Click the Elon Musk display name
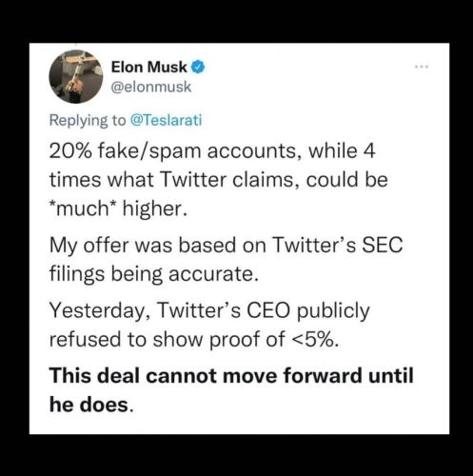This screenshot has height=476, width=473. pos(149,67)
